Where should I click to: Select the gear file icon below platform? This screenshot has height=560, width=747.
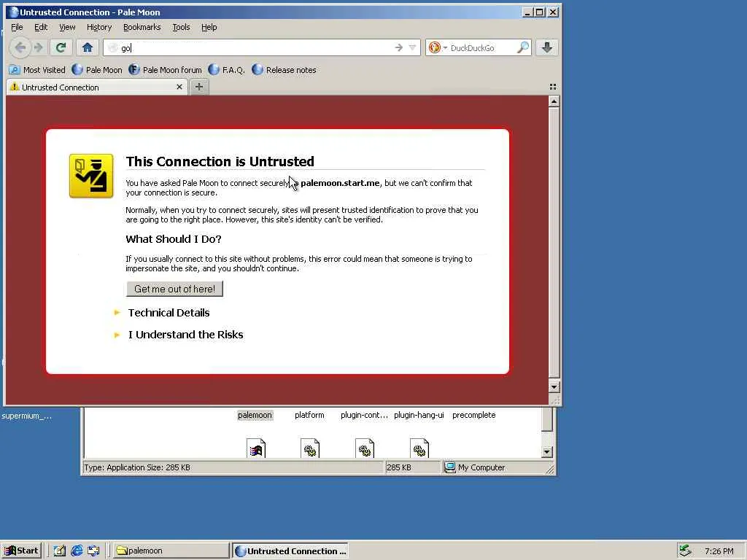(x=310, y=448)
